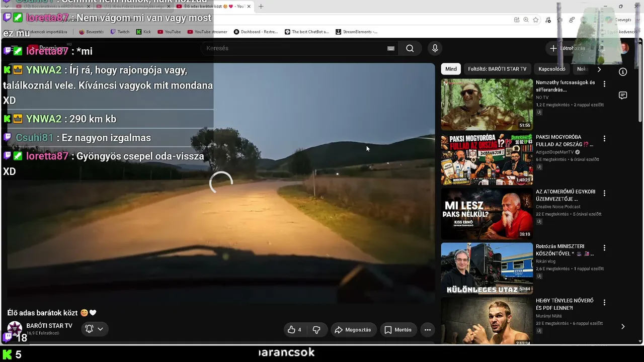Open the PAKSI MOGYORÓBA video thumbnail
Viewport: 644px width, 362px height.
point(487,159)
